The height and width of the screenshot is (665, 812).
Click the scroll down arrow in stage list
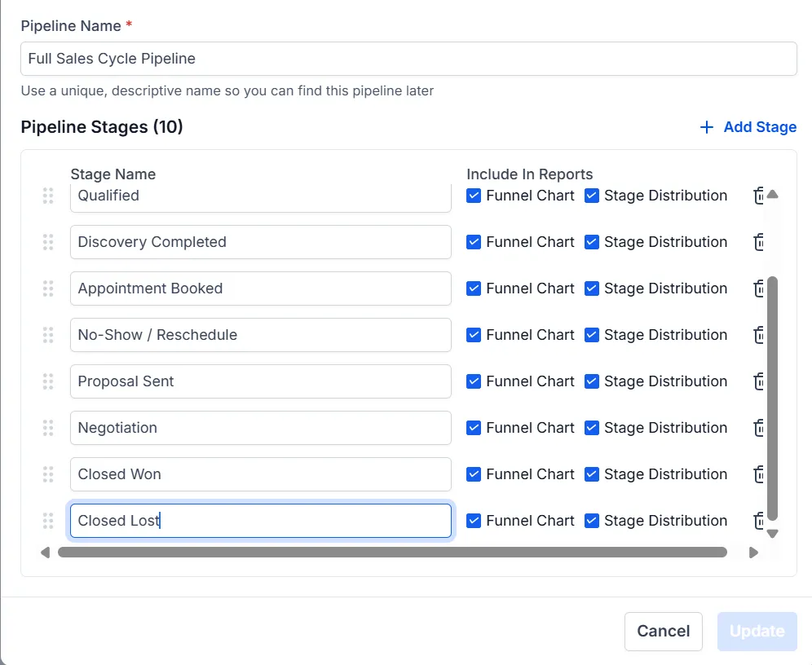tap(773, 534)
